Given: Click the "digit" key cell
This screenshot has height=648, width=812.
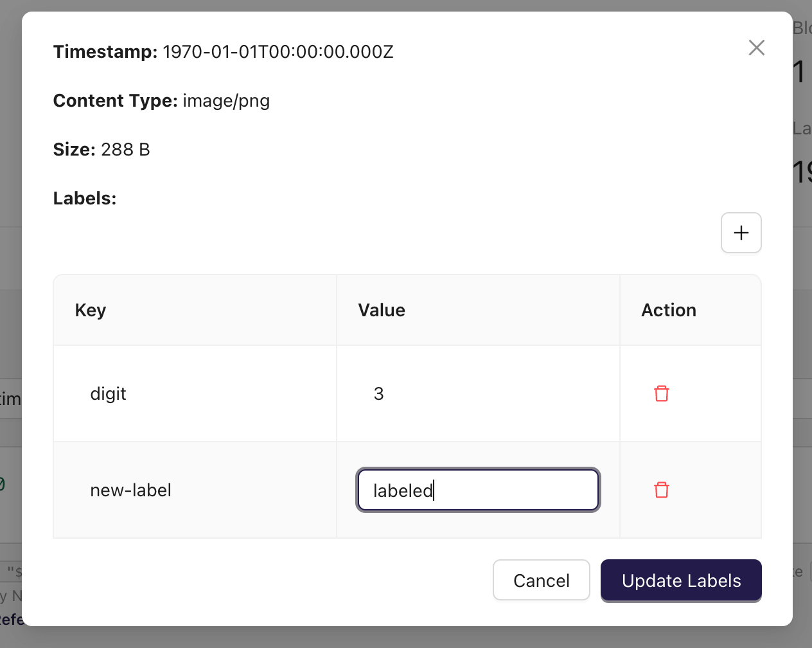Looking at the screenshot, I should 108,393.
